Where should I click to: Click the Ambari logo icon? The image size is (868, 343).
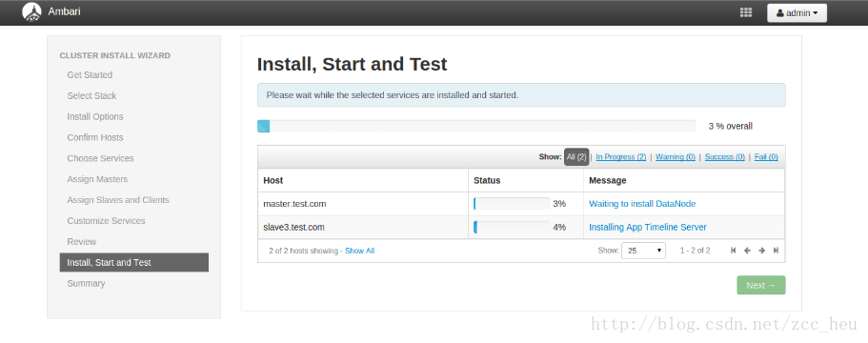click(x=31, y=11)
